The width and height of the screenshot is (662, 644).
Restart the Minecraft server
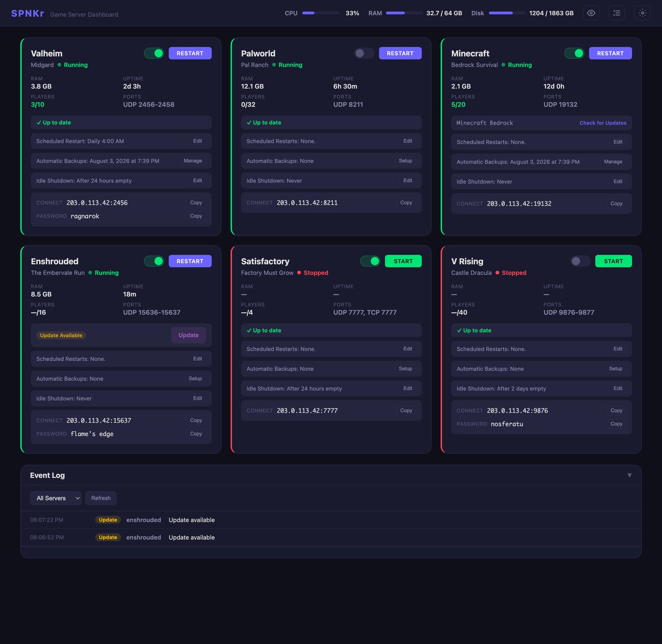pos(610,53)
